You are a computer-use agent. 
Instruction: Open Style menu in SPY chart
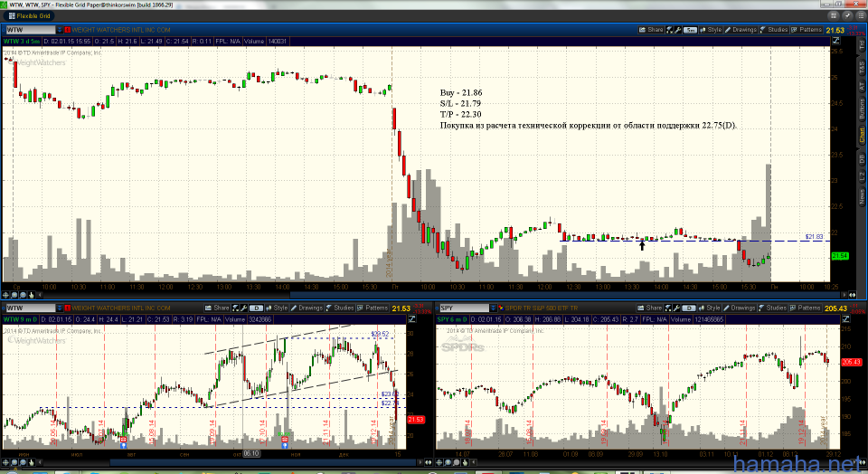(x=709, y=308)
